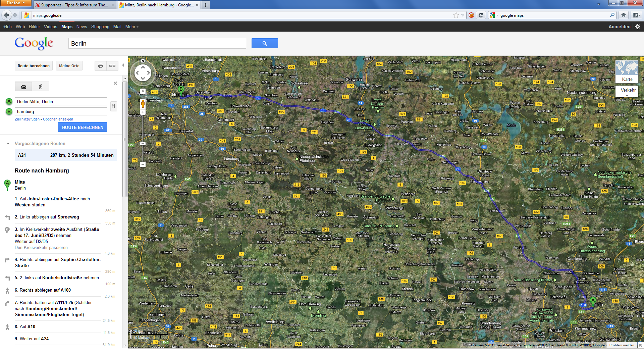Screen dimensions: 644x349
Task: Grab the Pegman street view figure
Action: [x=143, y=104]
